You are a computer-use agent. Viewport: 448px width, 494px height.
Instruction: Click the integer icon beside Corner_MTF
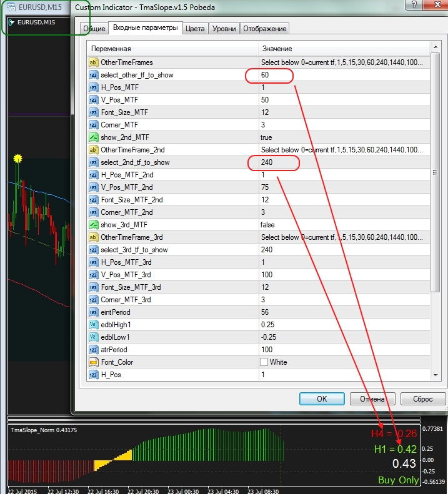(x=93, y=125)
